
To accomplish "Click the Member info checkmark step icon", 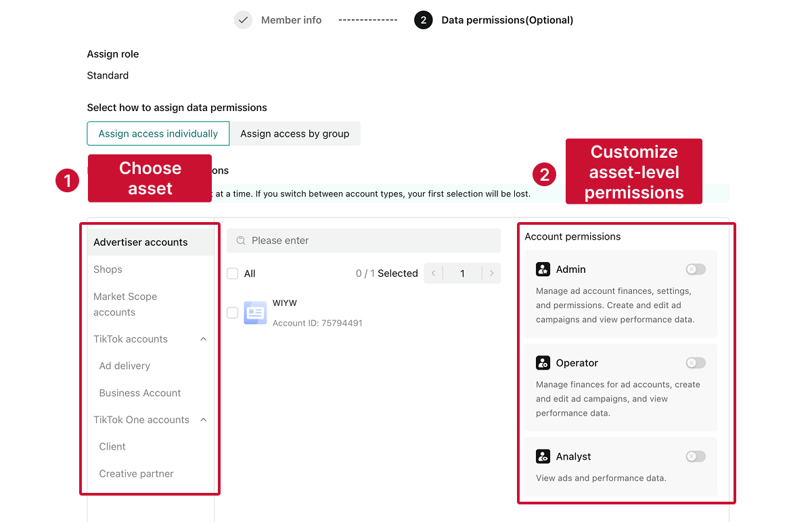I will [243, 20].
